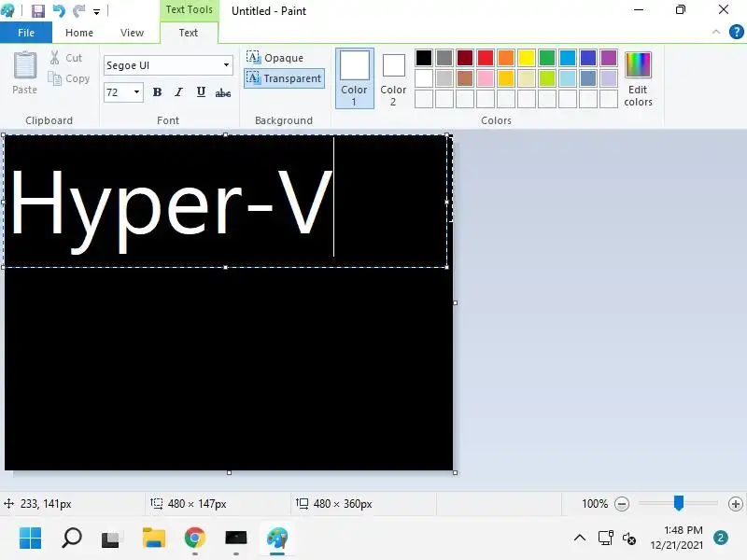Pick the light gray color swatch

(444, 78)
